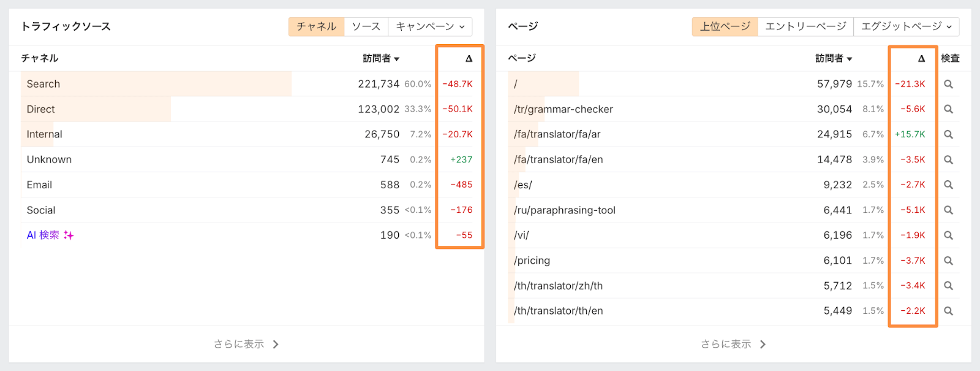This screenshot has width=980, height=371.
Task: Click inspect icon for /ru/paraphrasing-tool
Action: point(948,210)
